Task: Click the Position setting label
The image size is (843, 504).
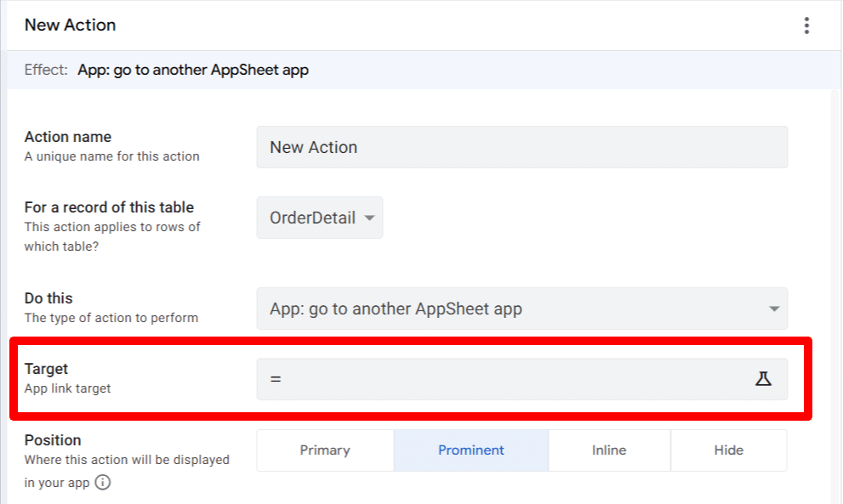Action: point(53,440)
